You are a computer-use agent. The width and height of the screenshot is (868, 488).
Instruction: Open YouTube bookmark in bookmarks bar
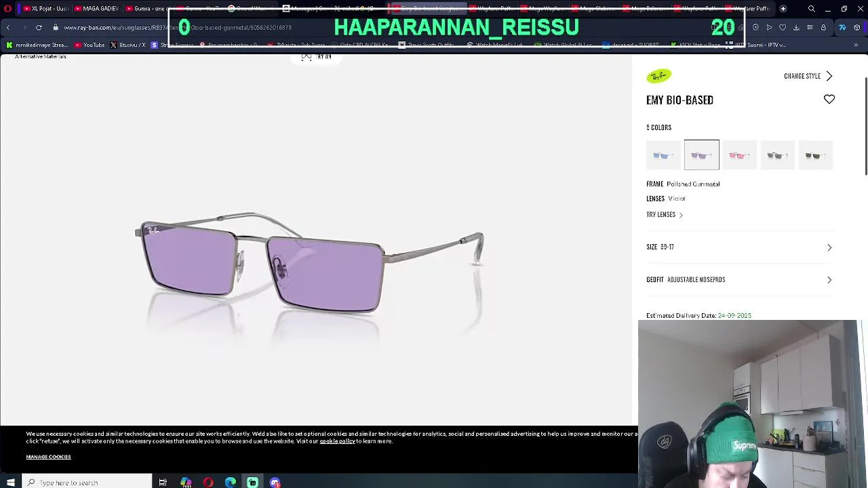click(89, 45)
